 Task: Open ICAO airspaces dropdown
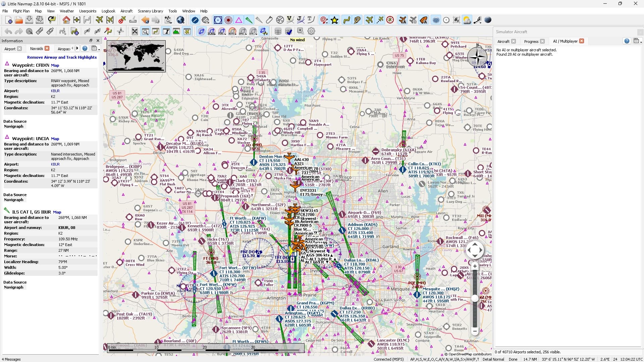pyautogui.click(x=212, y=31)
